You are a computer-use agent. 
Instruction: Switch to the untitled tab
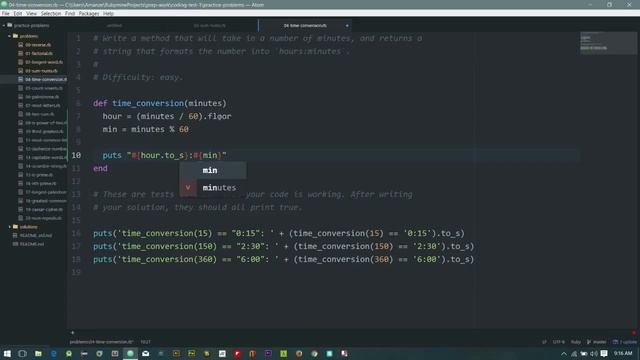114,25
